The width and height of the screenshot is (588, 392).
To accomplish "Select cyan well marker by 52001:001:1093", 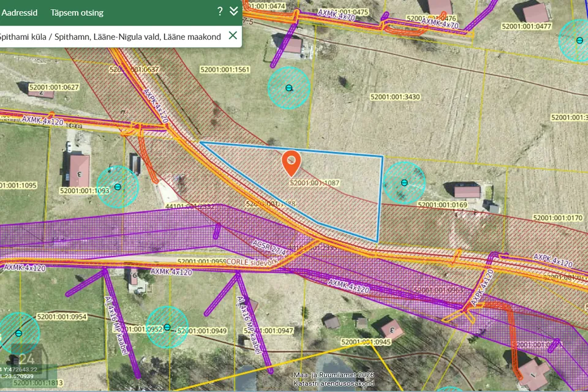I will click(x=118, y=187).
